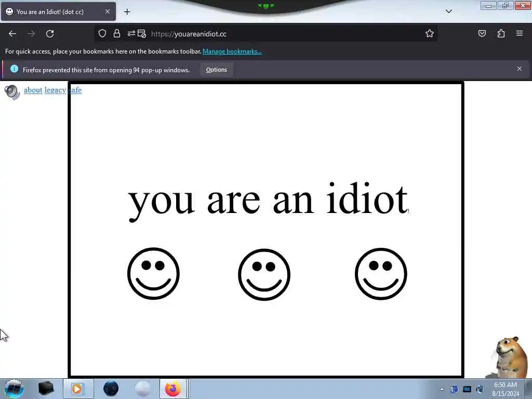
Task: Open the Extensions puzzle icon
Action: (501, 34)
